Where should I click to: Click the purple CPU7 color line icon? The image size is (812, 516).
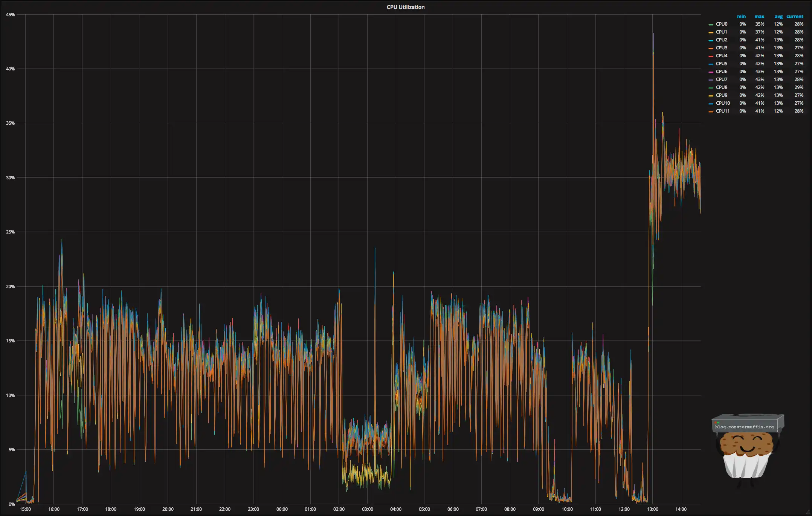pyautogui.click(x=711, y=80)
